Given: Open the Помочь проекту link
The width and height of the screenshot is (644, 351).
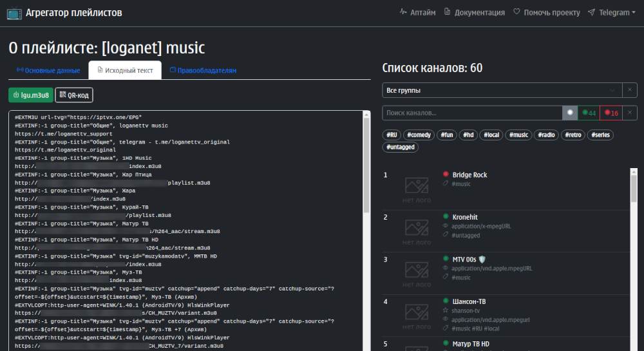Looking at the screenshot, I should 547,12.
